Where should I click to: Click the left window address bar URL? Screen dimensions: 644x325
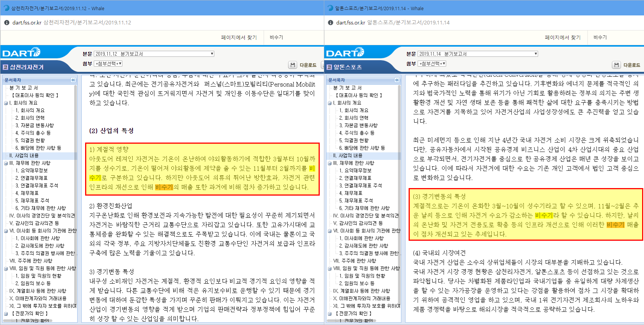click(x=72, y=23)
